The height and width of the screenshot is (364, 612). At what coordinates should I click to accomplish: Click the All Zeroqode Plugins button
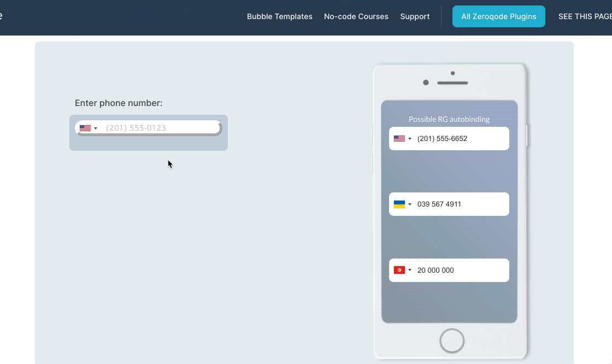[x=498, y=16]
